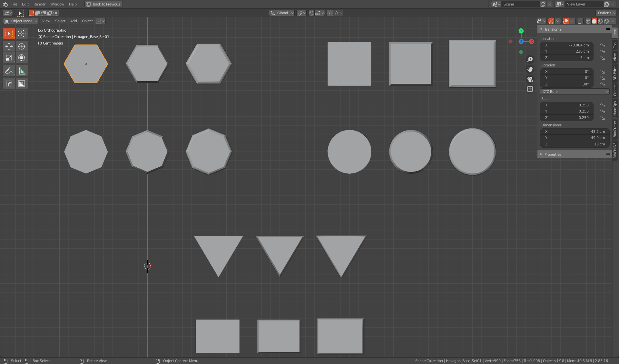Create a new scene with the copy button
The height and width of the screenshot is (364, 619).
[x=543, y=4]
